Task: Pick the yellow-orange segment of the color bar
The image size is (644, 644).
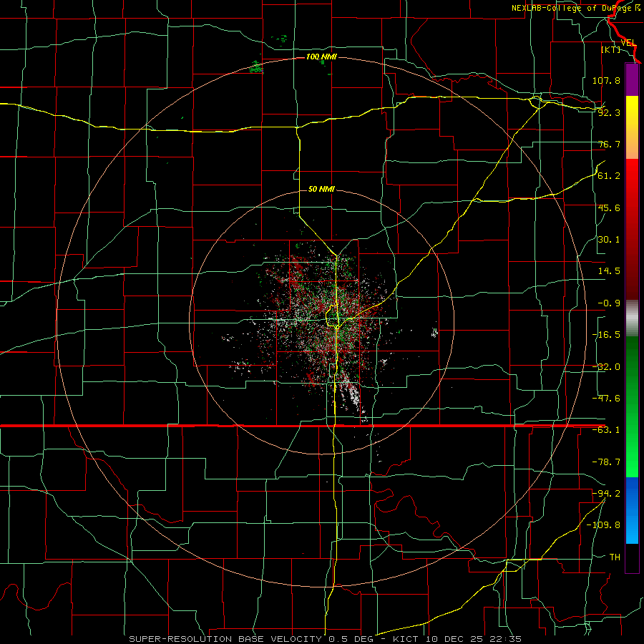Action: pyautogui.click(x=632, y=127)
